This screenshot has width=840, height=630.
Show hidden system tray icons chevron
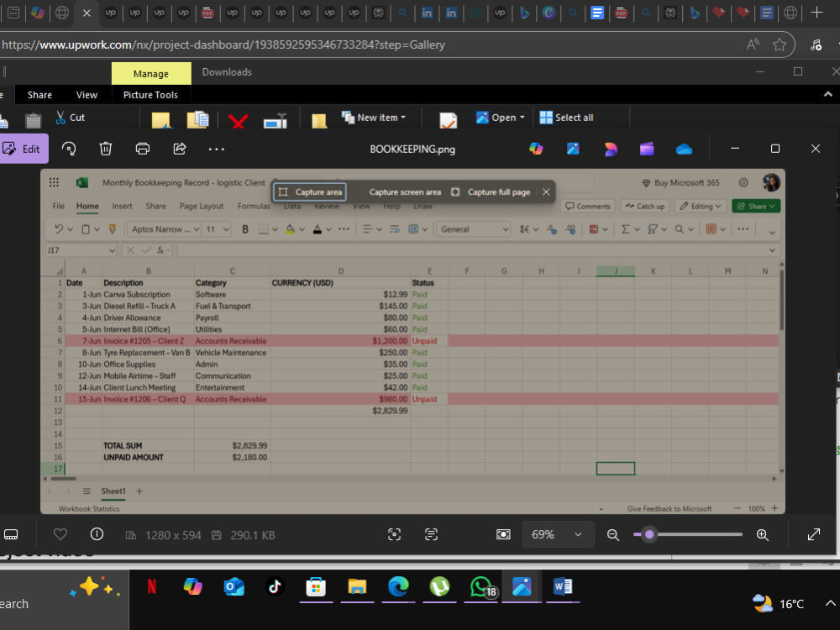click(830, 604)
